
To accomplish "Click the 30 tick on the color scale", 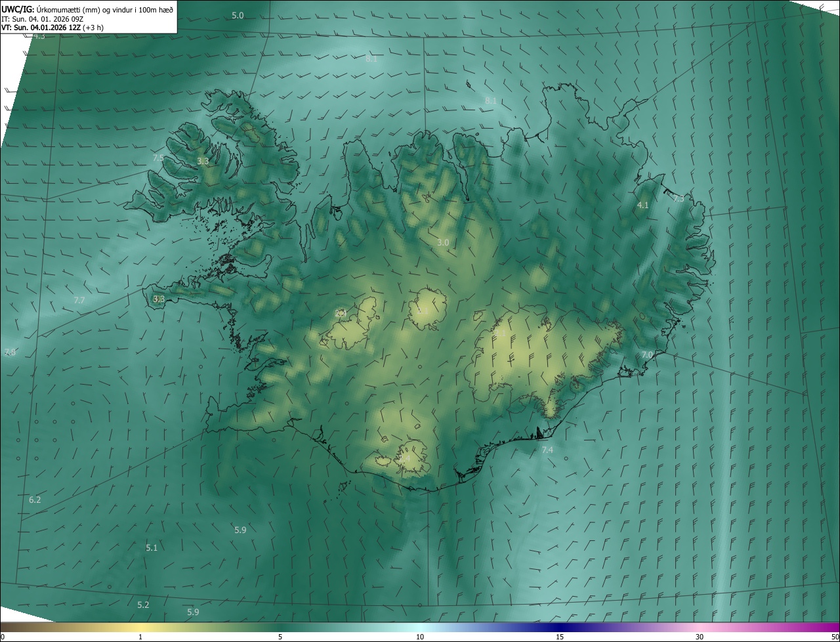I will tap(700, 637).
